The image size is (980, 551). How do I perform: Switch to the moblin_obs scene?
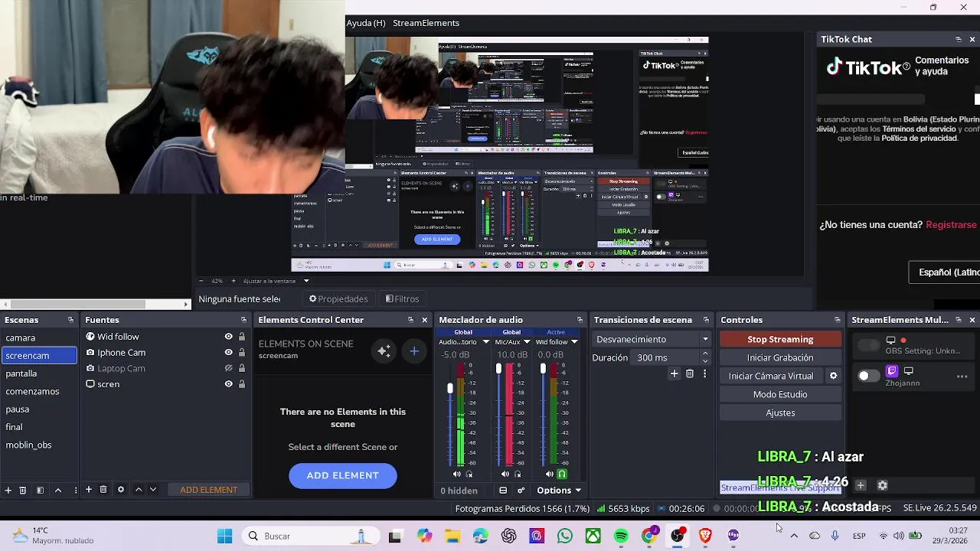point(40,445)
